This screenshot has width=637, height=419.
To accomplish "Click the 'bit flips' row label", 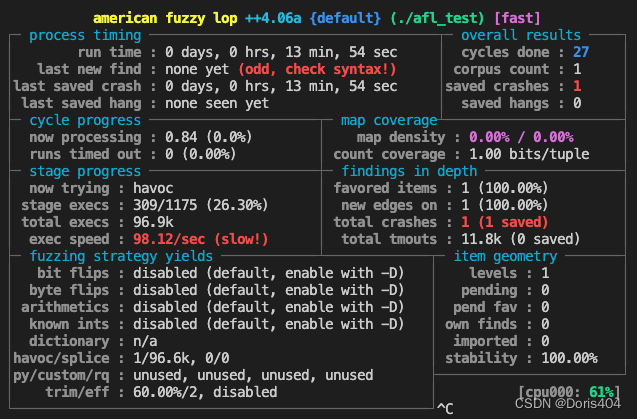I will tap(73, 274).
